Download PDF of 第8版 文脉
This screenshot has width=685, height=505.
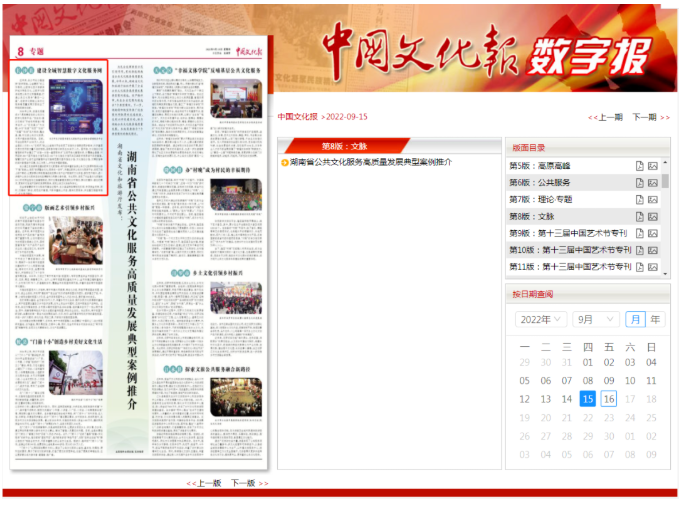(639, 216)
